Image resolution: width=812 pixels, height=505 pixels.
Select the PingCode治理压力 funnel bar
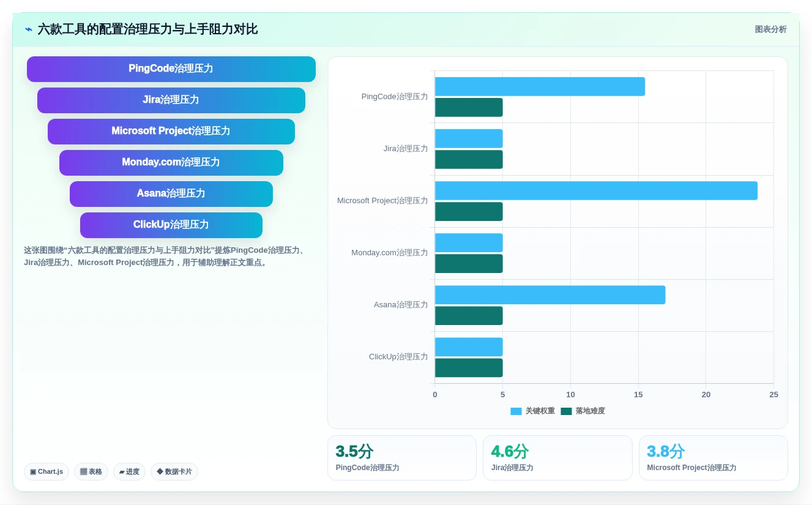[171, 69]
